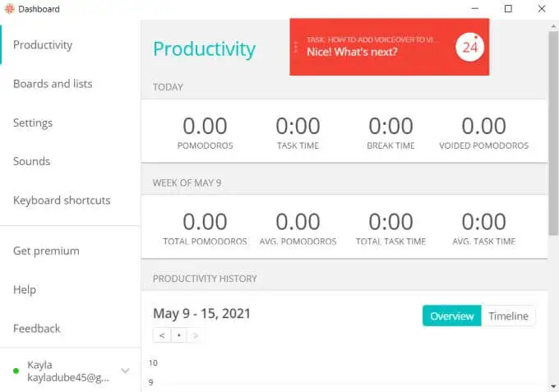559x392 pixels.
Task: Switch to Timeline view
Action: click(508, 316)
